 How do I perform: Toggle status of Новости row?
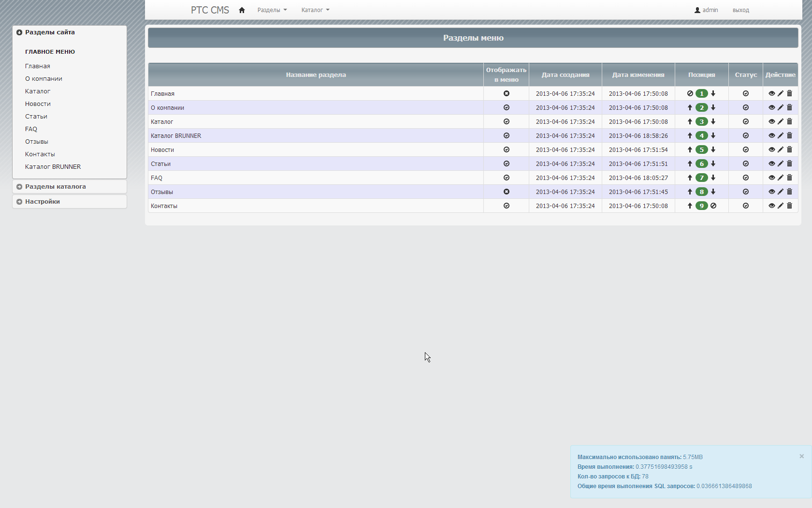[746, 149]
